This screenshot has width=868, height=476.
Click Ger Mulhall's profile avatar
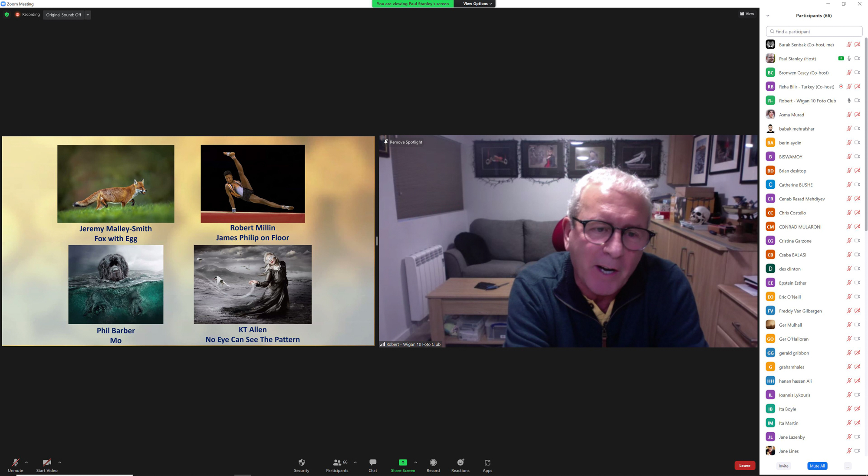(770, 325)
